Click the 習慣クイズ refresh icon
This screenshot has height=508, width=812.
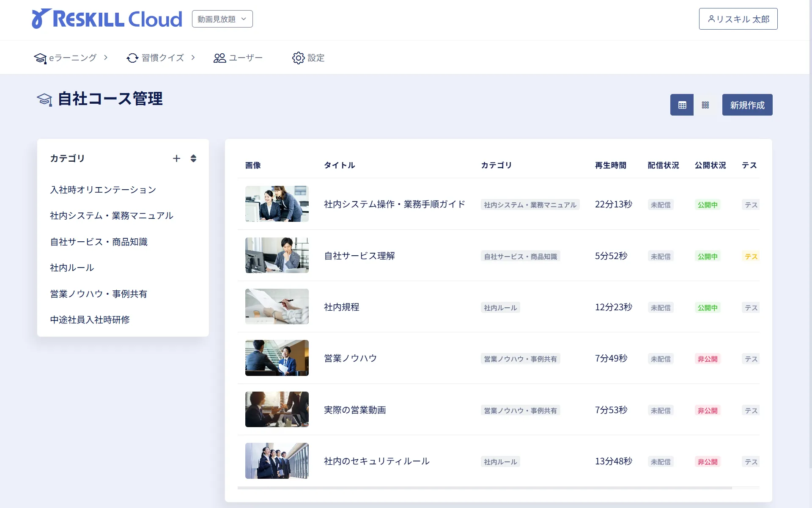132,58
